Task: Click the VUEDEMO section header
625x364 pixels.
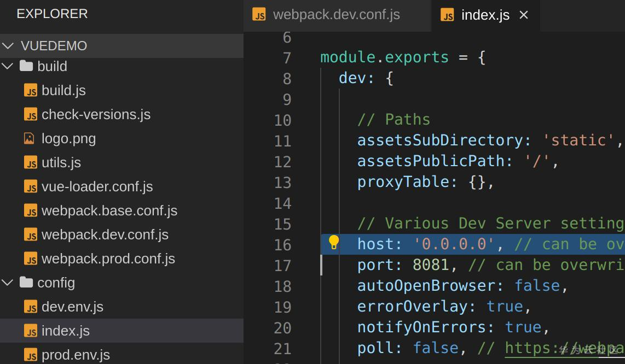Action: [x=121, y=46]
